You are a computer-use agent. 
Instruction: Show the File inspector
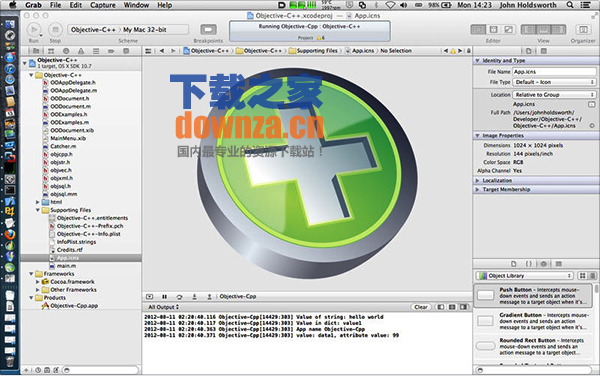pyautogui.click(x=528, y=51)
